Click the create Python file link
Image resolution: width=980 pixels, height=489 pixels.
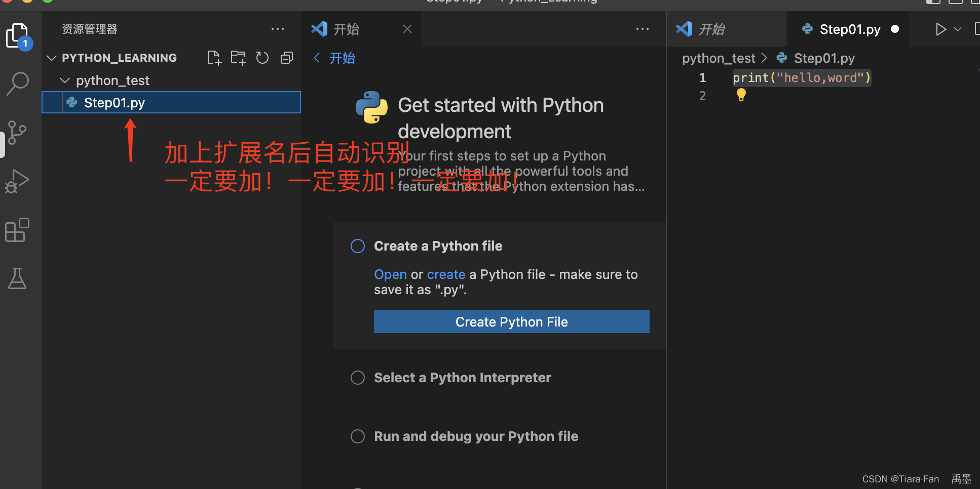tap(446, 274)
